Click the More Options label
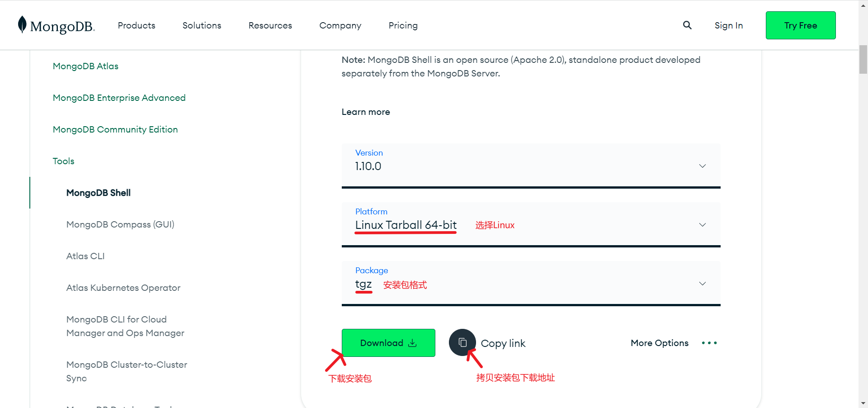Viewport: 868px width, 408px height. click(660, 343)
